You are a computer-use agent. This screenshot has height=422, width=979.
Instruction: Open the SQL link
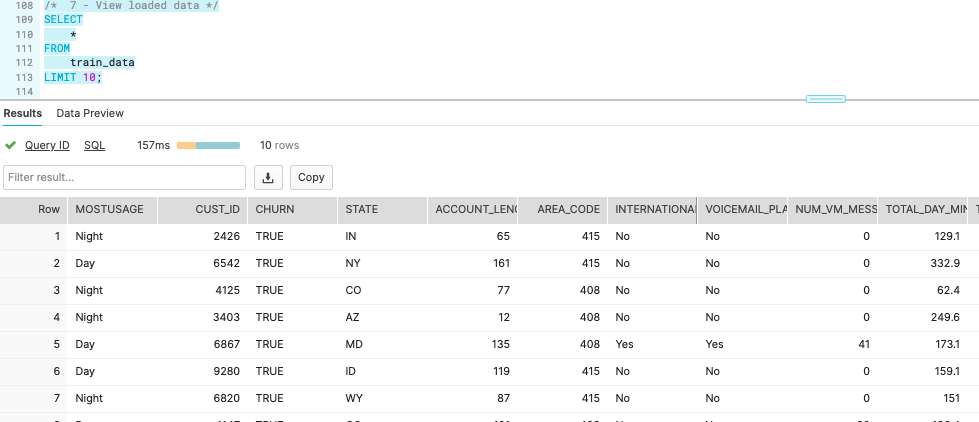[x=95, y=145]
